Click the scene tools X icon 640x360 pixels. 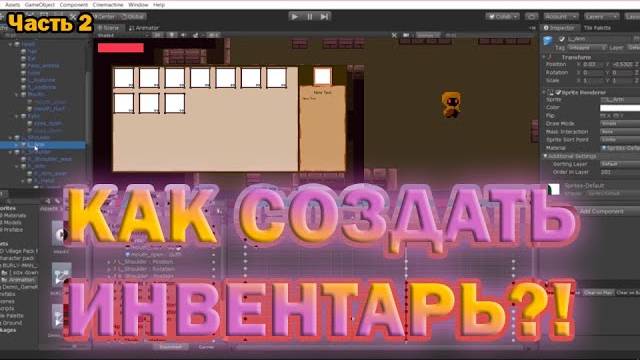[x=394, y=36]
